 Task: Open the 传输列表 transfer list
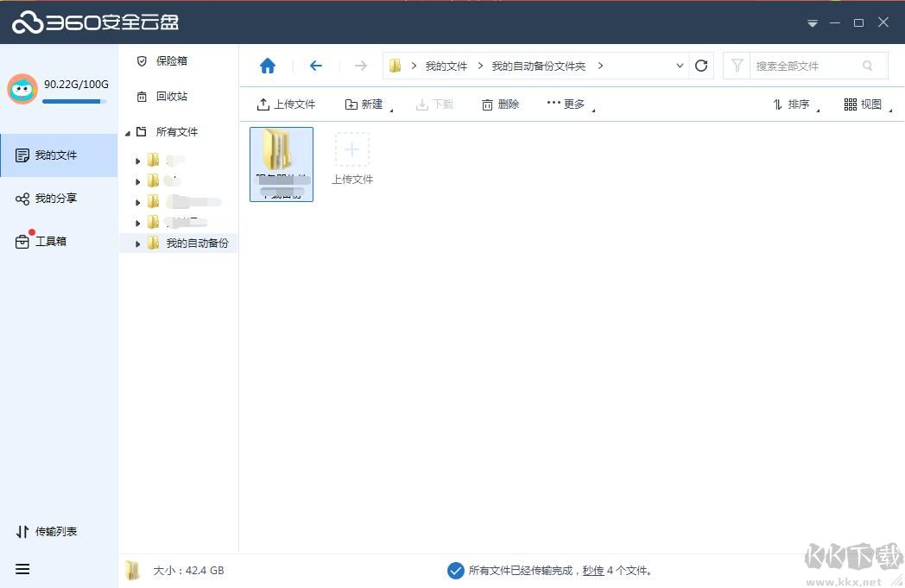click(47, 531)
